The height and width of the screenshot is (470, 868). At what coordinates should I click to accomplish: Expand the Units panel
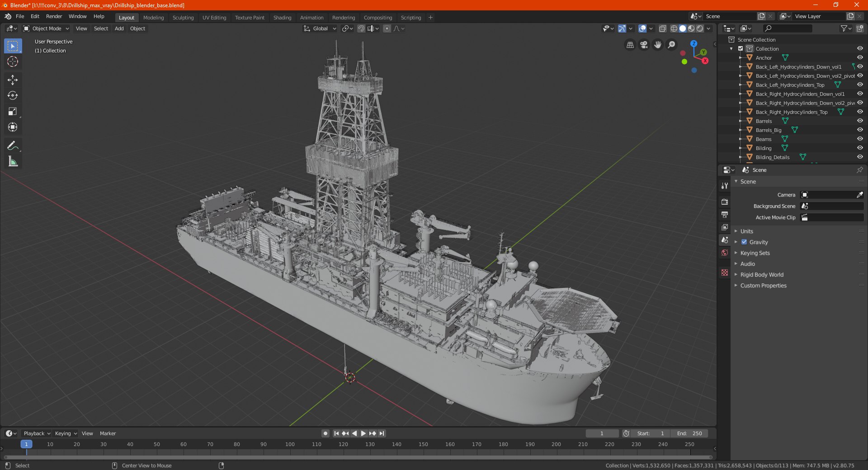pos(746,231)
